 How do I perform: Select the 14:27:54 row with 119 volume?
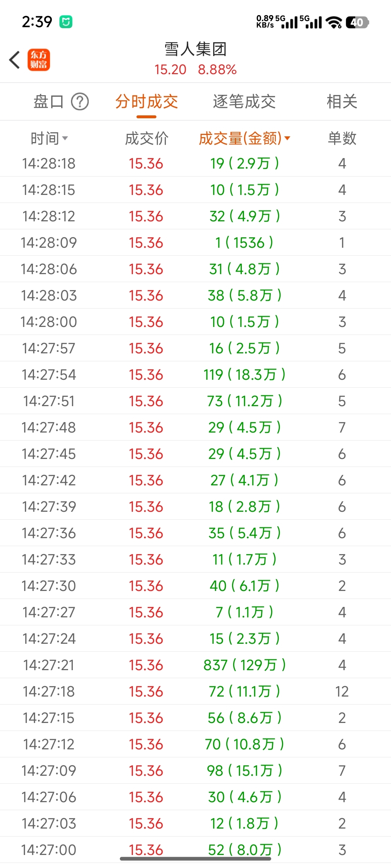pyautogui.click(x=195, y=375)
